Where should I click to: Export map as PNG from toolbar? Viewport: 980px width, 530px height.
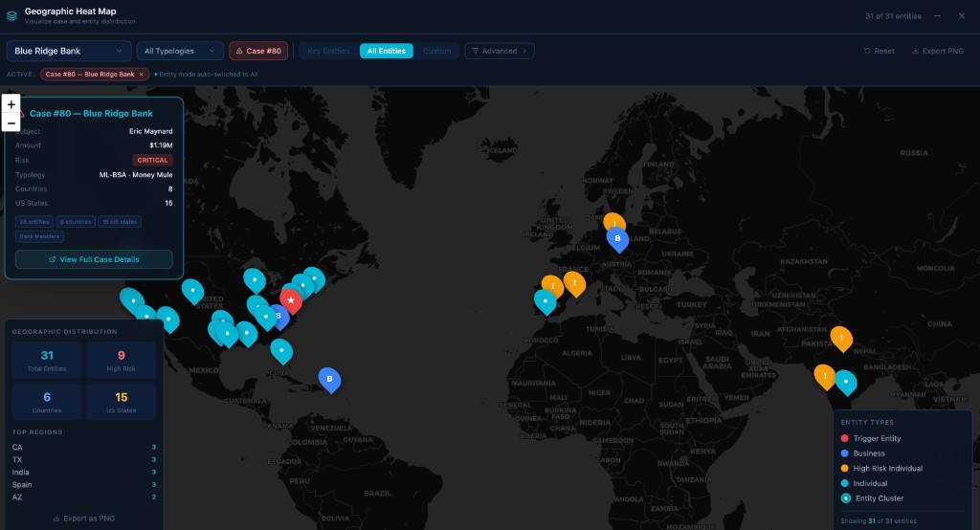click(x=938, y=51)
